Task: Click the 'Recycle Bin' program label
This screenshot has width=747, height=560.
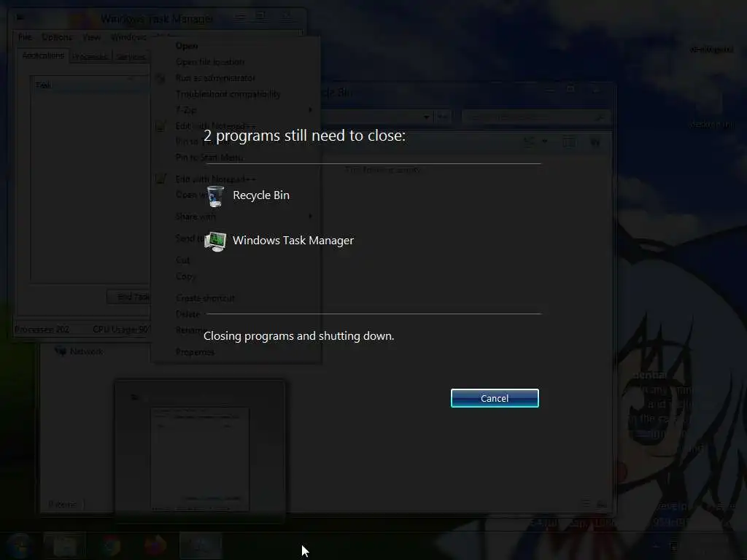Action: 261,195
